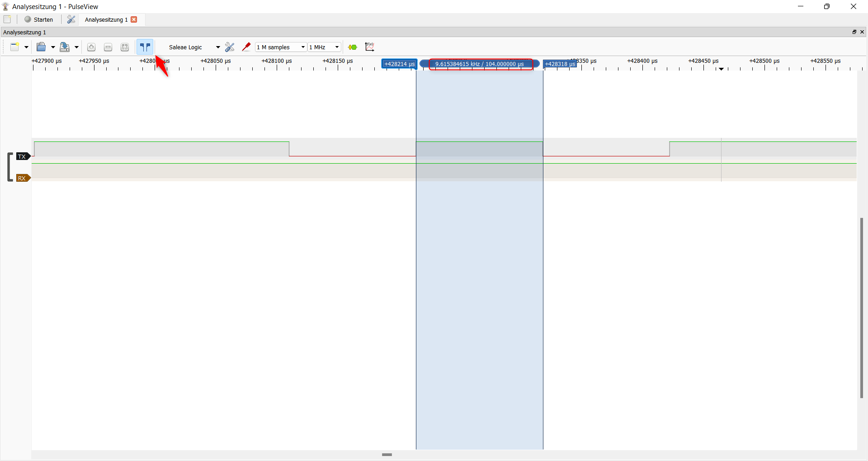Select the +428214 µs cursor flag
Image resolution: width=868 pixels, height=461 pixels.
point(399,64)
